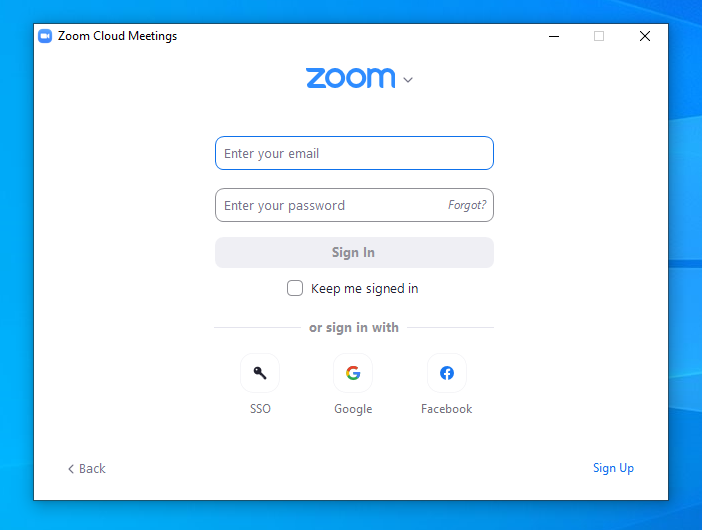Click the SSO label text
702x530 pixels.
(260, 409)
